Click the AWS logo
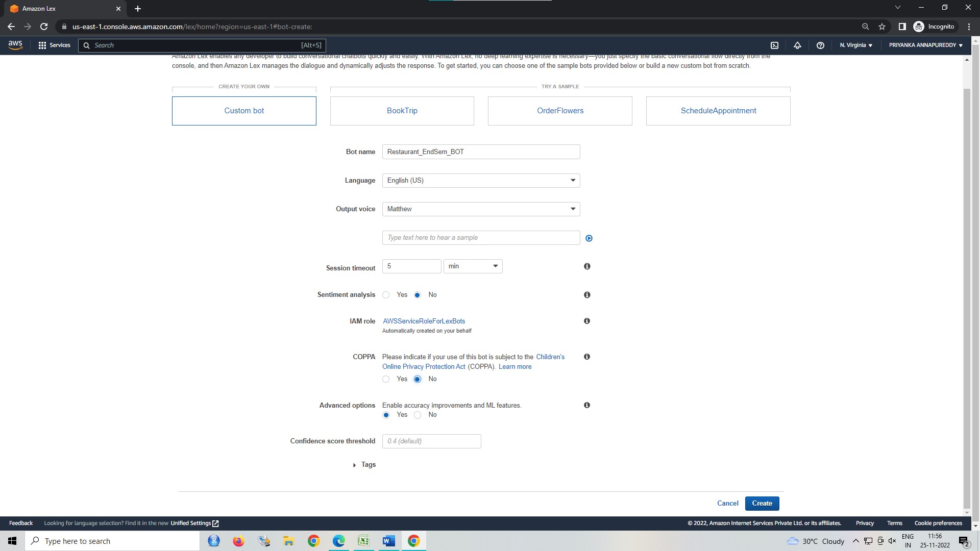This screenshot has height=551, width=980. [x=15, y=45]
